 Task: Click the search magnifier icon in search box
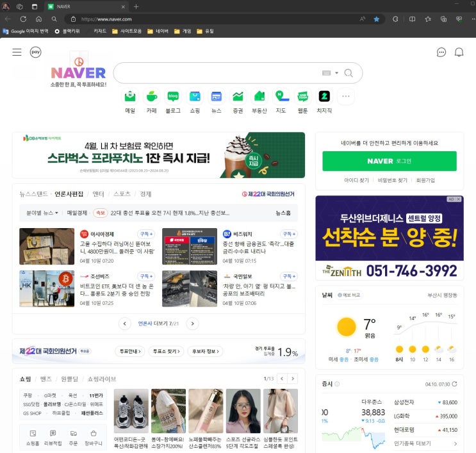click(x=349, y=73)
